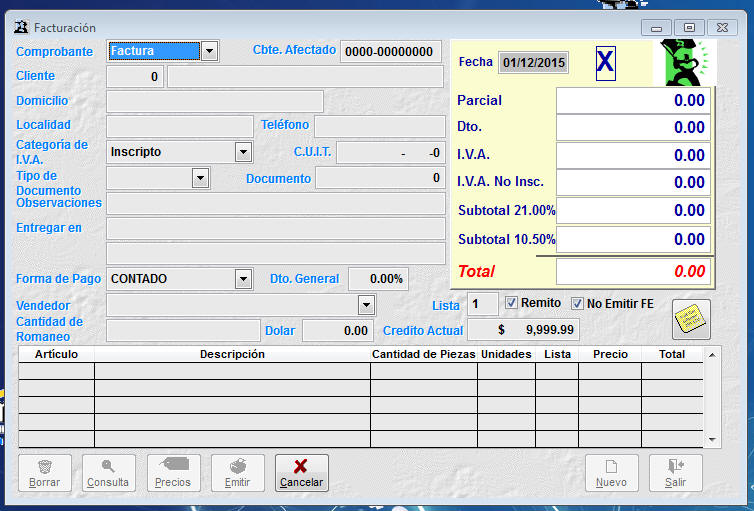This screenshot has width=754, height=511.
Task: Open the Vendedor dropdown list
Action: 367,305
